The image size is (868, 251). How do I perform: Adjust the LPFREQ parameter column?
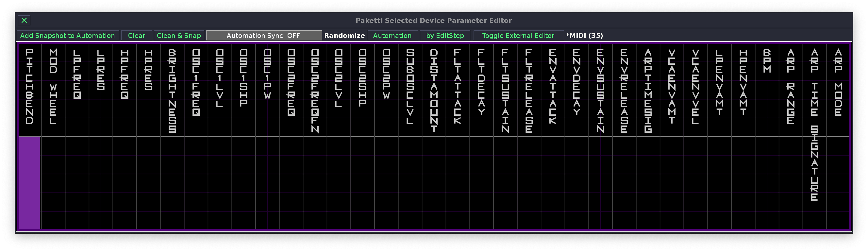click(x=77, y=183)
